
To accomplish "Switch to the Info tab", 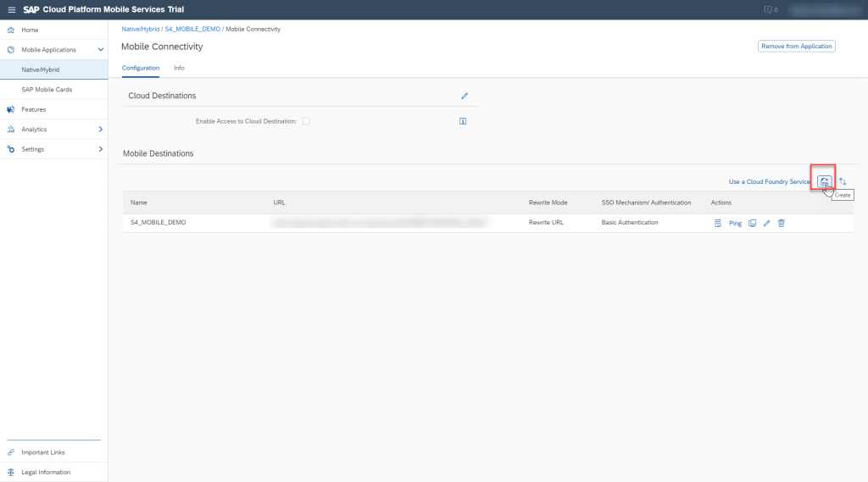I will (x=179, y=68).
